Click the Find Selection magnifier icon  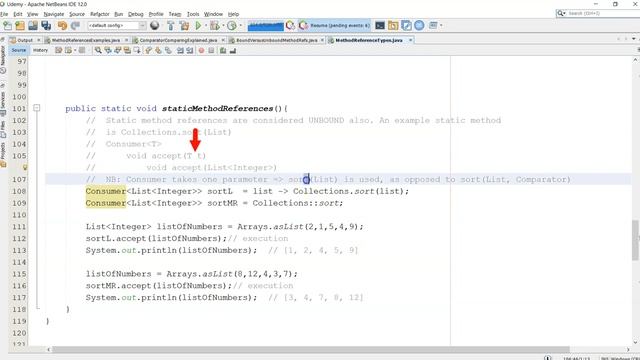(x=98, y=51)
